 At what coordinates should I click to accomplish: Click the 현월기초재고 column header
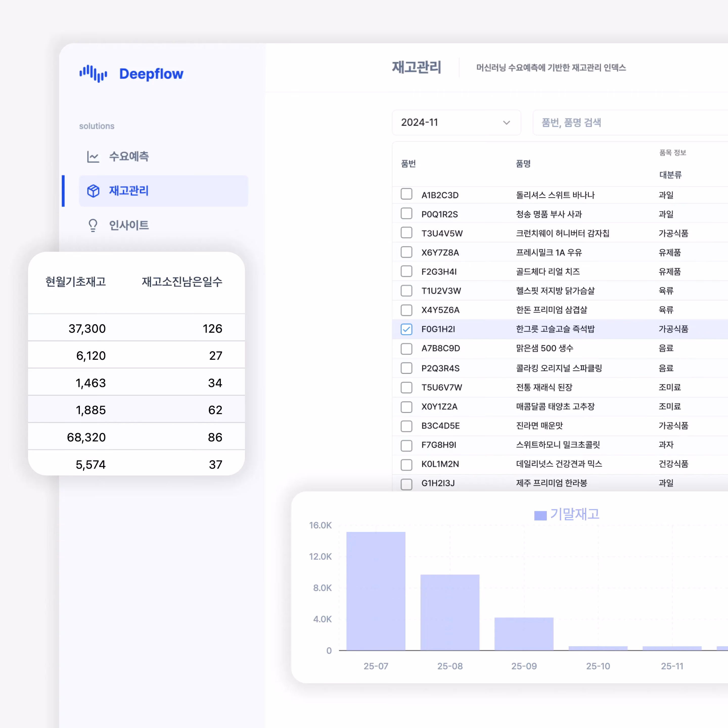[x=76, y=282]
